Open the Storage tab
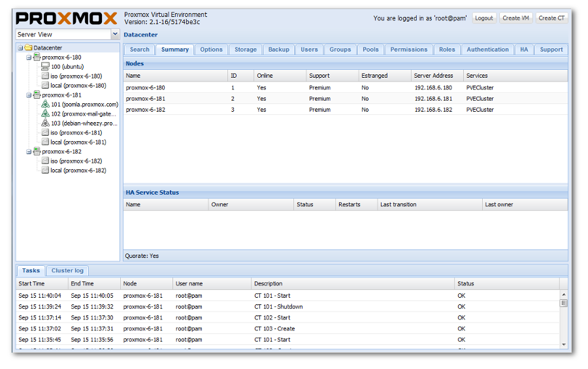588x369 pixels. (x=246, y=50)
